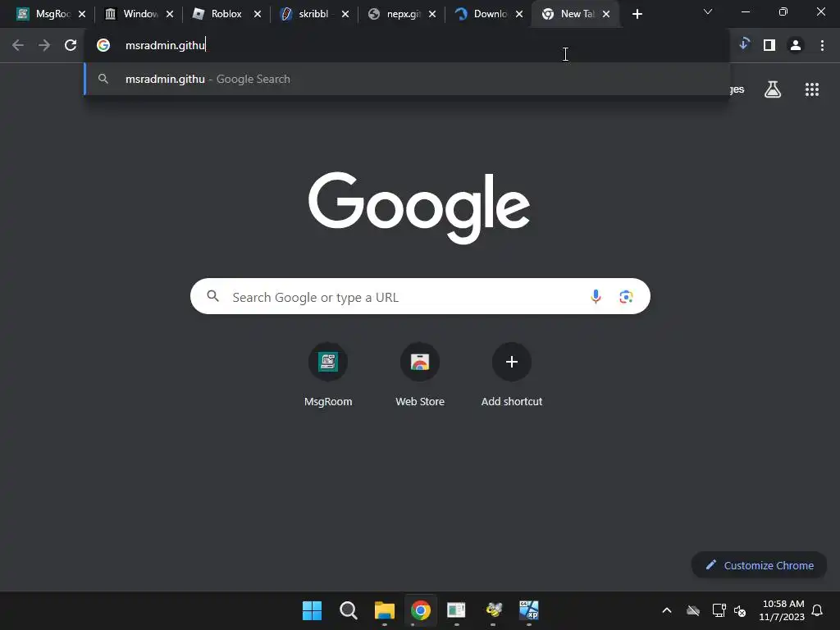Viewport: 840px width, 630px height.
Task: Click the Chrome taskbar icon
Action: point(421,610)
